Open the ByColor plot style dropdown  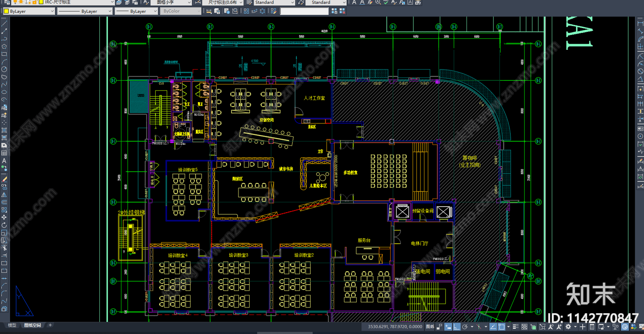180,11
